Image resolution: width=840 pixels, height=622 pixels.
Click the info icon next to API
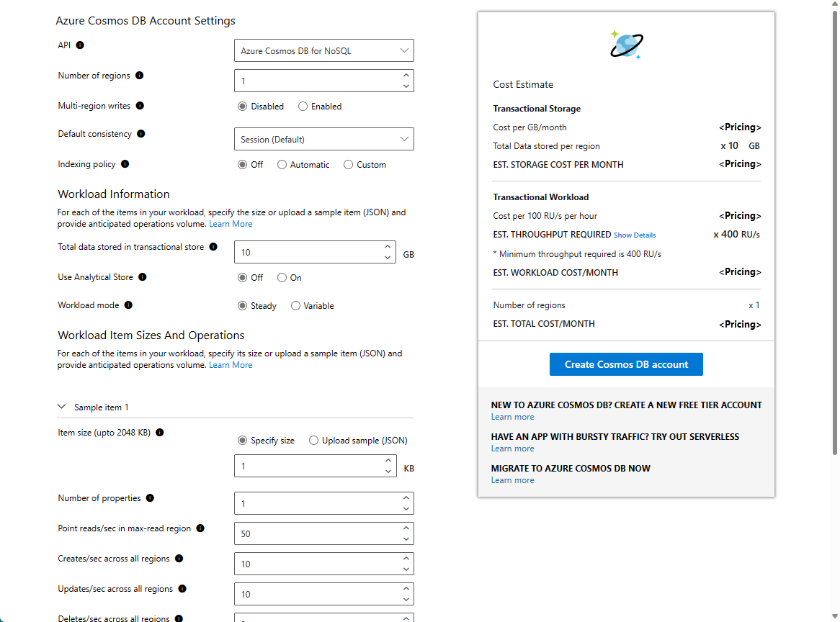(x=80, y=45)
